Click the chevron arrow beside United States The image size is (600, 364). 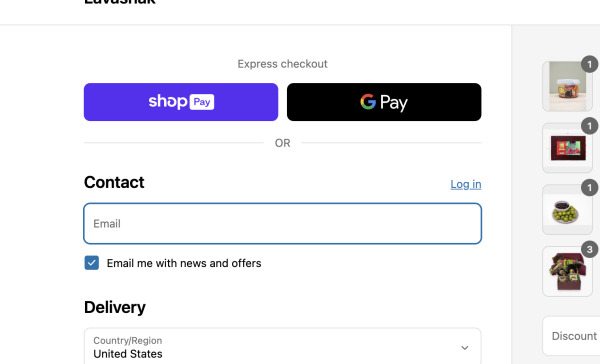465,348
